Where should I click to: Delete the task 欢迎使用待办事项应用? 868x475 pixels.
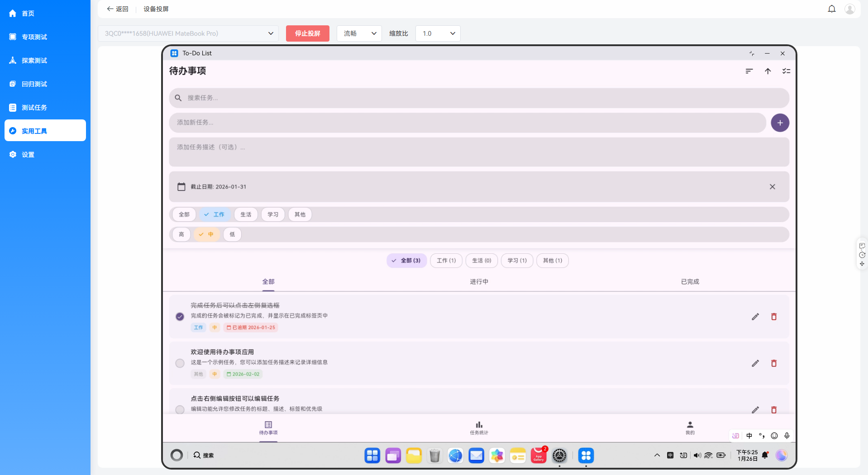click(x=773, y=363)
